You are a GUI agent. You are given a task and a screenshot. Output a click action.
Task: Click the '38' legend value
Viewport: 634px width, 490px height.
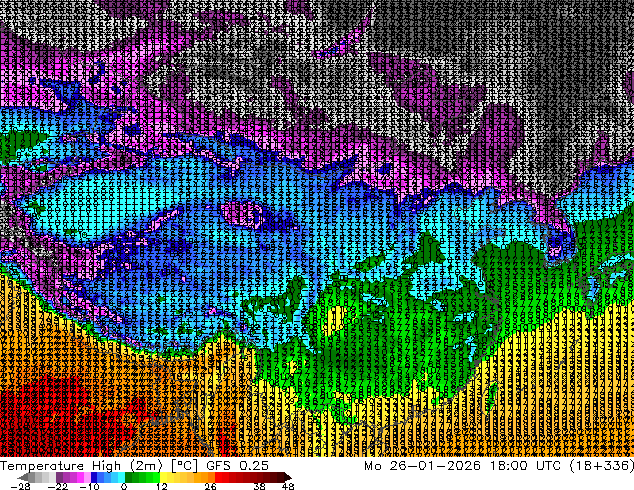pos(260,486)
